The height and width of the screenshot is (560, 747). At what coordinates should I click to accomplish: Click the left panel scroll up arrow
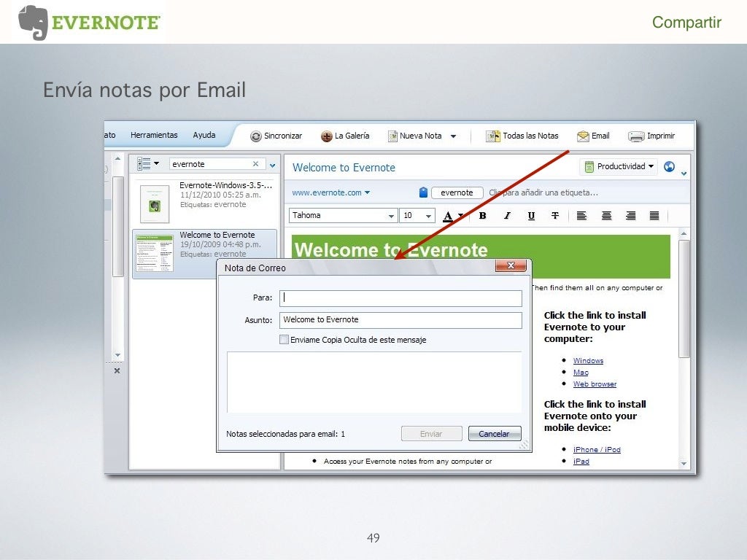117,158
